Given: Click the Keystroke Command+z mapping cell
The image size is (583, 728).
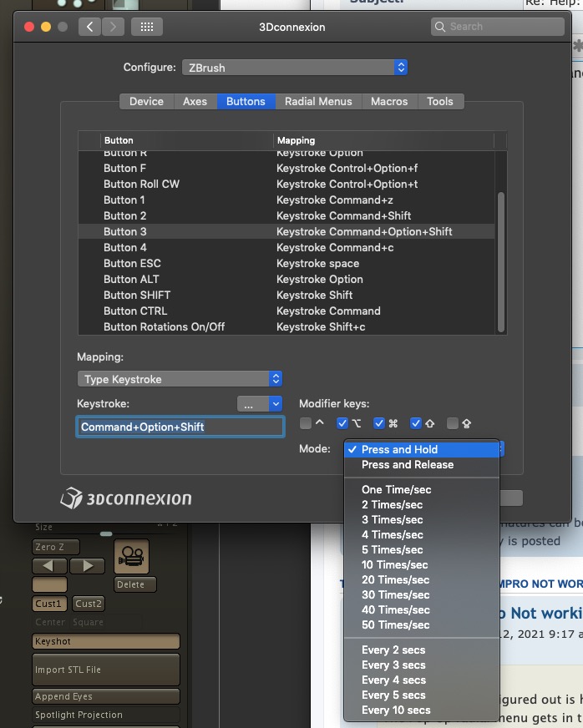Looking at the screenshot, I should pyautogui.click(x=334, y=200).
